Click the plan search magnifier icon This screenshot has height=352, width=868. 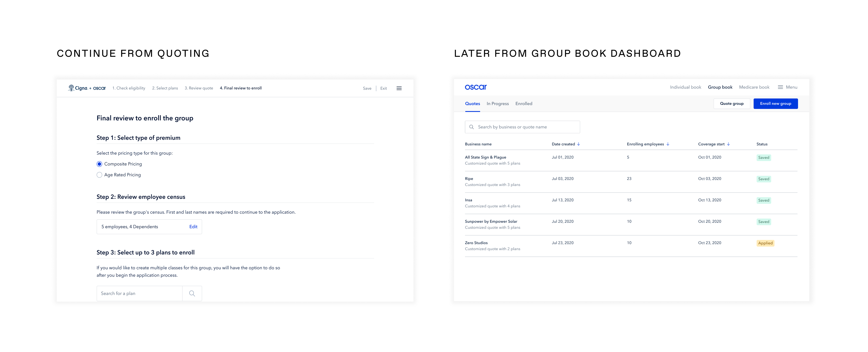(192, 293)
